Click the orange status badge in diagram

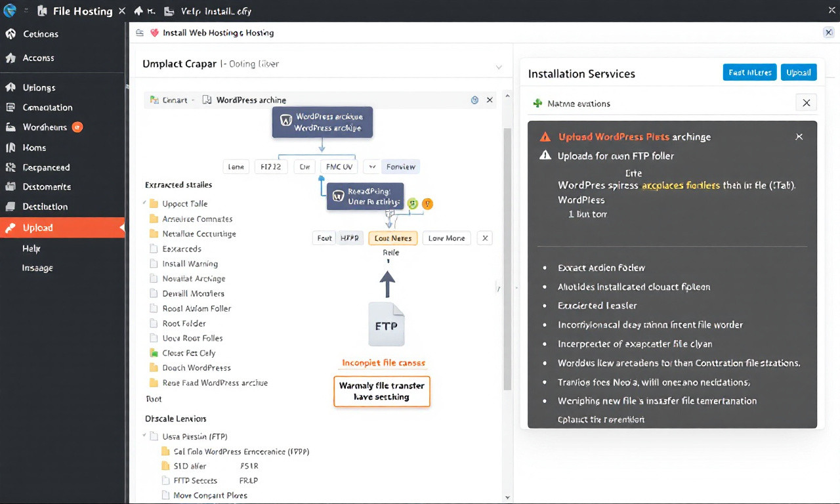click(x=427, y=203)
